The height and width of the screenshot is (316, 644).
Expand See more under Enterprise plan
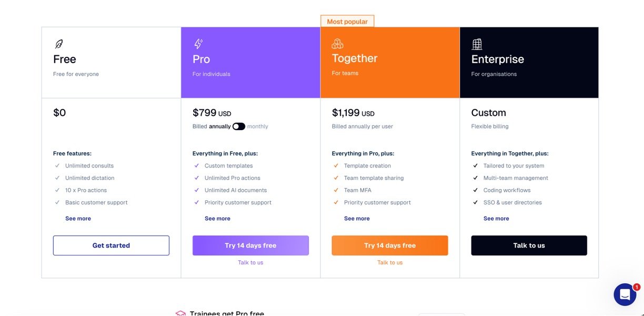click(x=496, y=219)
